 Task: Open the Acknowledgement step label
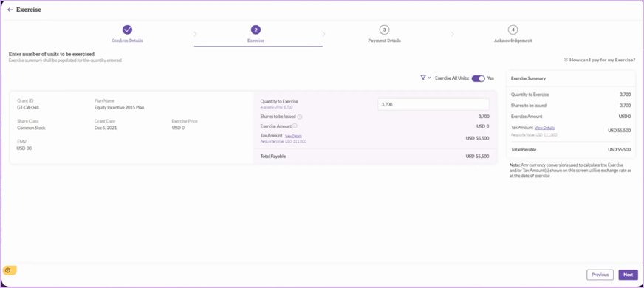[513, 41]
